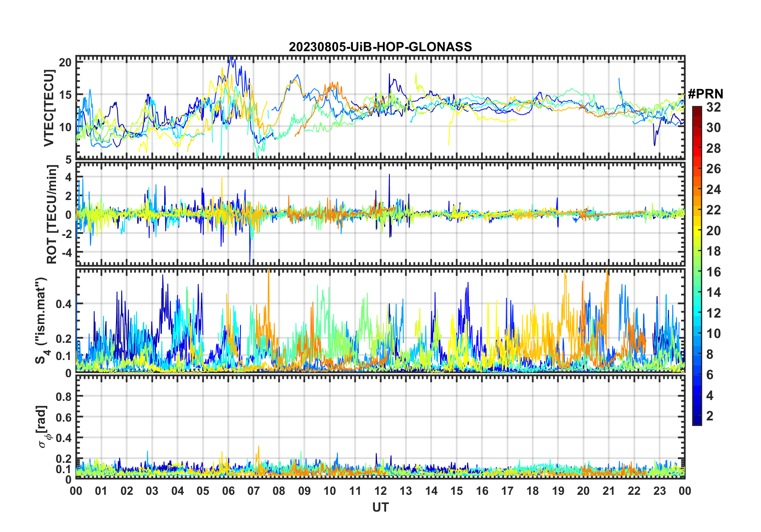The height and width of the screenshot is (532, 761).
Task: Click the UT x-axis label
Action: [380, 507]
